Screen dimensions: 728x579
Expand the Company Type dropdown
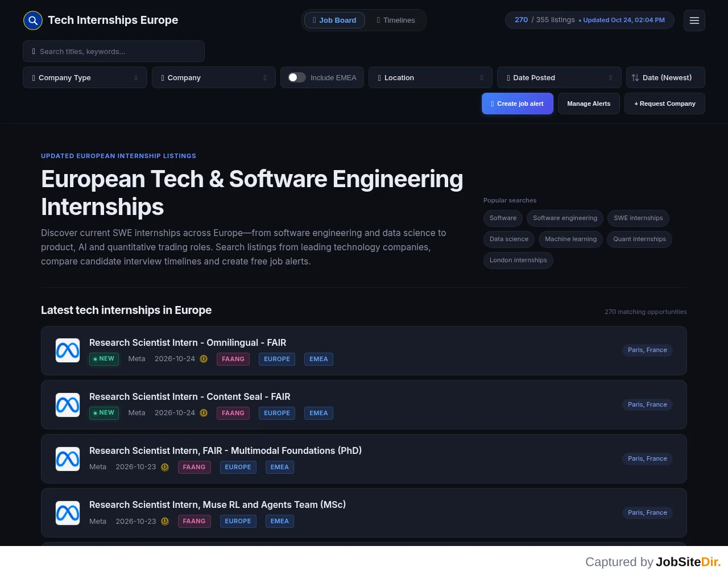85,77
